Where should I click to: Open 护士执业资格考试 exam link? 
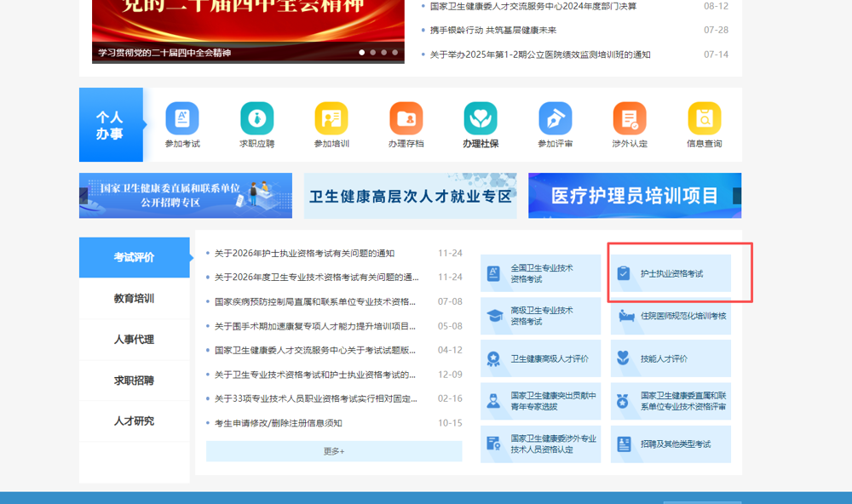click(x=671, y=273)
